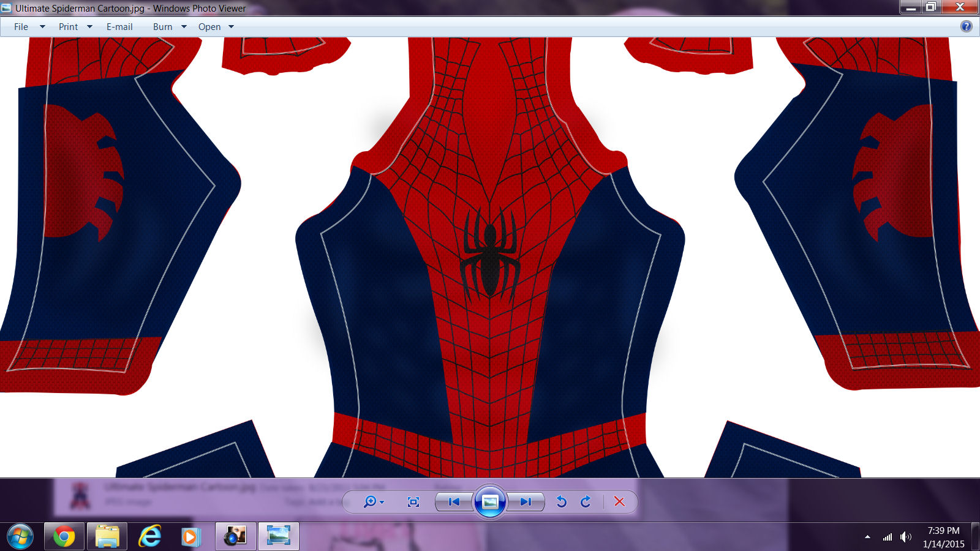Screen dimensions: 980x551
Task: Select the Photo Viewer taskbar button
Action: [x=279, y=537]
